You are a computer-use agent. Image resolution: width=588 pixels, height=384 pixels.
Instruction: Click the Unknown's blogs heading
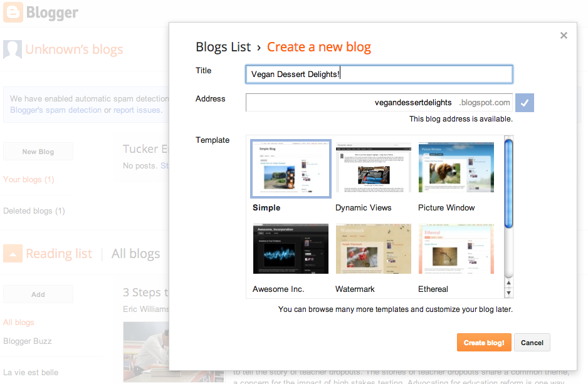tap(74, 49)
